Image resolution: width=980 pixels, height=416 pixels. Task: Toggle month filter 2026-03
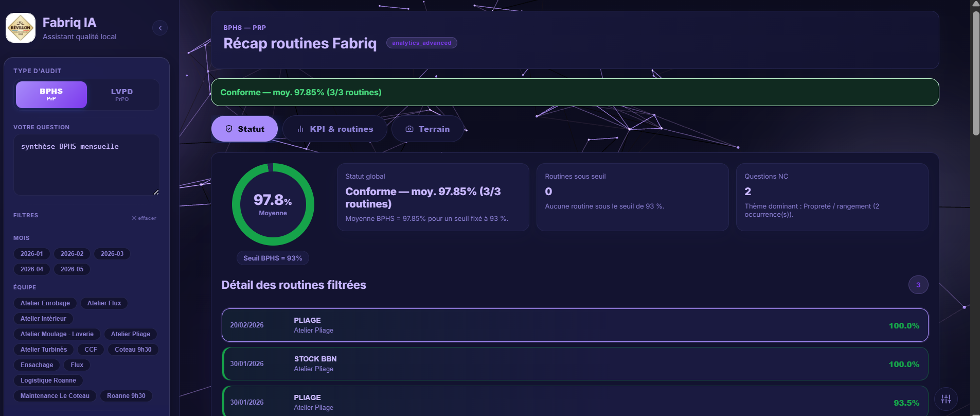[112, 254]
